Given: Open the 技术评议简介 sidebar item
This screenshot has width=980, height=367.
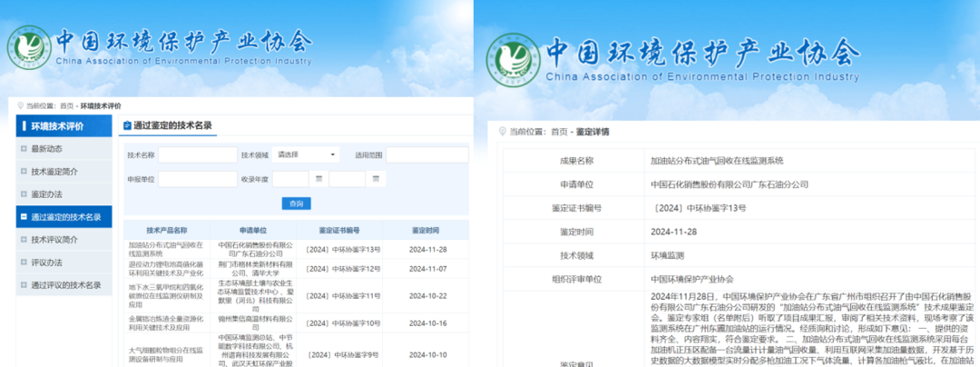Looking at the screenshot, I should pos(64,240).
